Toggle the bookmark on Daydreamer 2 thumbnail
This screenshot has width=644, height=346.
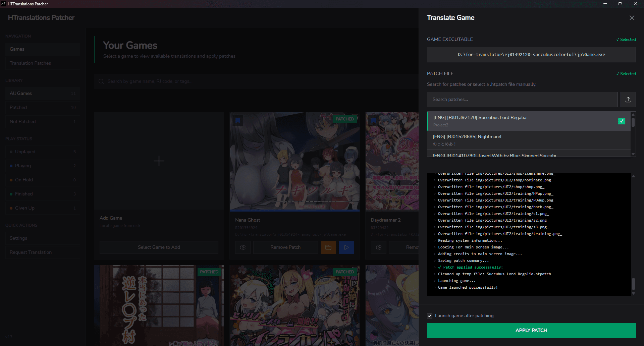(x=373, y=120)
